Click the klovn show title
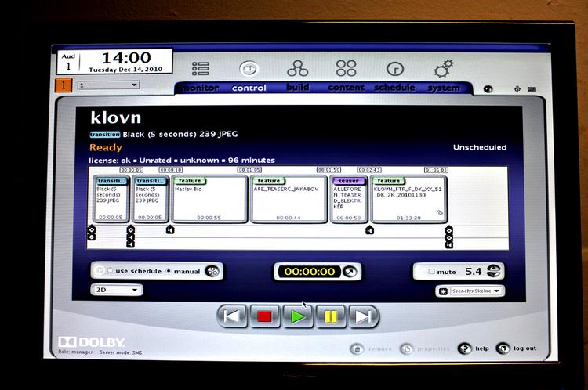This screenshot has width=588, height=390. tap(116, 117)
